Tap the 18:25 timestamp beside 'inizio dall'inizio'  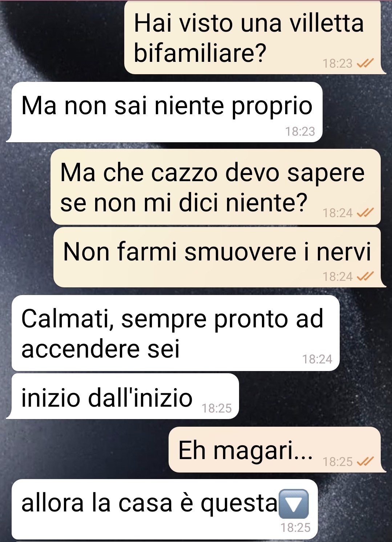coord(217,409)
